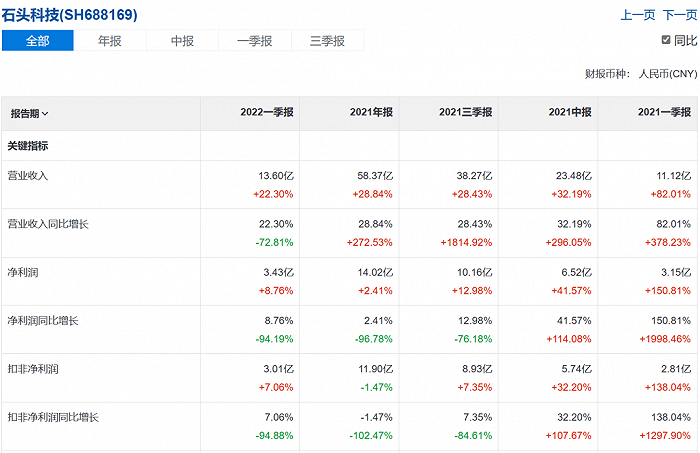Open the 一季报 tab
This screenshot has width=700, height=453.
point(255,41)
